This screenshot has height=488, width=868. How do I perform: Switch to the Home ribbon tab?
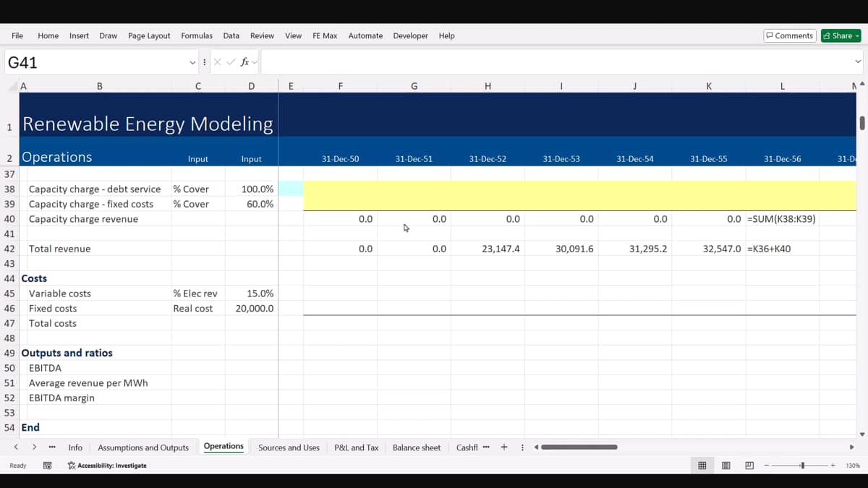point(48,35)
